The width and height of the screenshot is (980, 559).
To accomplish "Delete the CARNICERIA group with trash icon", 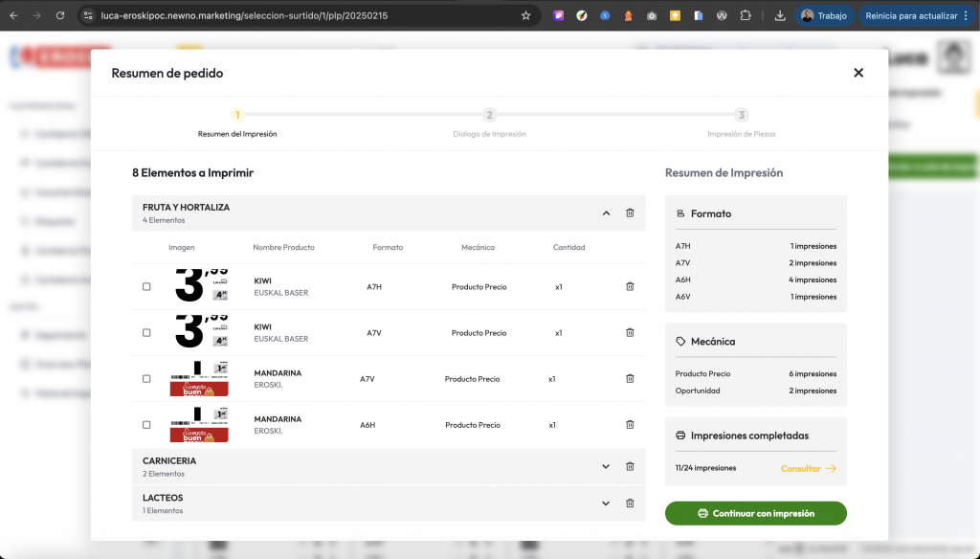I will [x=630, y=467].
